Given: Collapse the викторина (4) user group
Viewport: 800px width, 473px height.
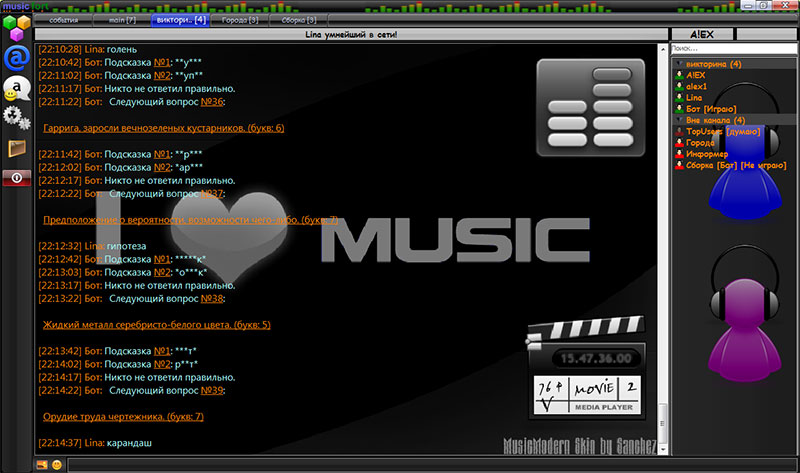Looking at the screenshot, I should pos(679,64).
